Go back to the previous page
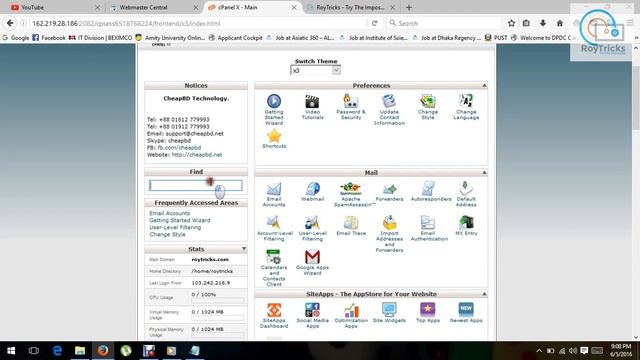 point(10,23)
